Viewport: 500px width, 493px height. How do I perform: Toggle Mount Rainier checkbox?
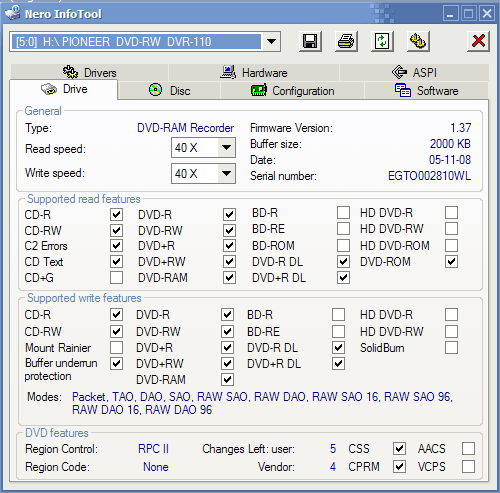coord(116,348)
